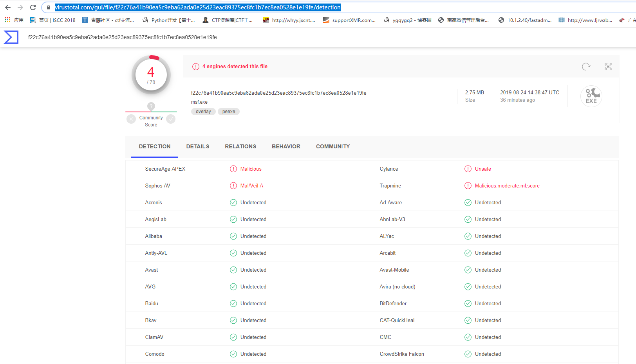Click the lock icon in address bar
The height and width of the screenshot is (364, 636).
pos(49,7)
